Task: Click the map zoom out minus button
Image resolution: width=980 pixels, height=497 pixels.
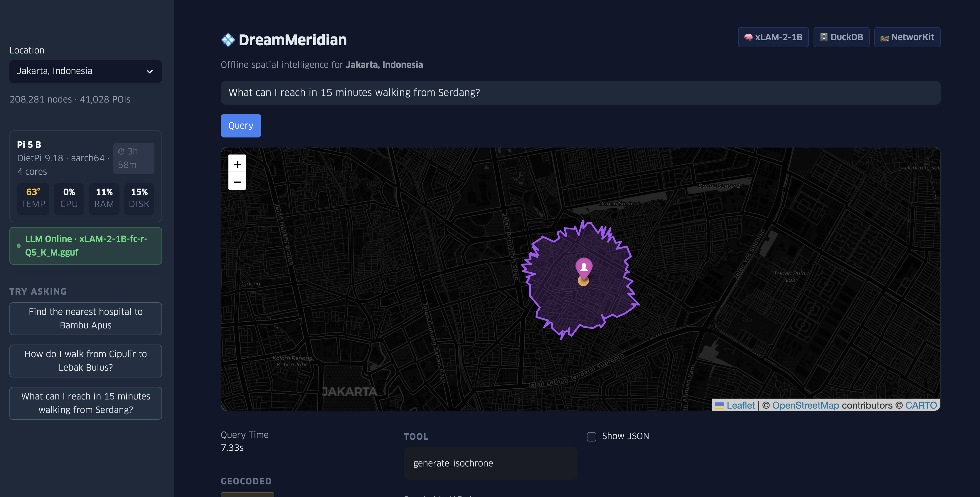Action: tap(237, 182)
